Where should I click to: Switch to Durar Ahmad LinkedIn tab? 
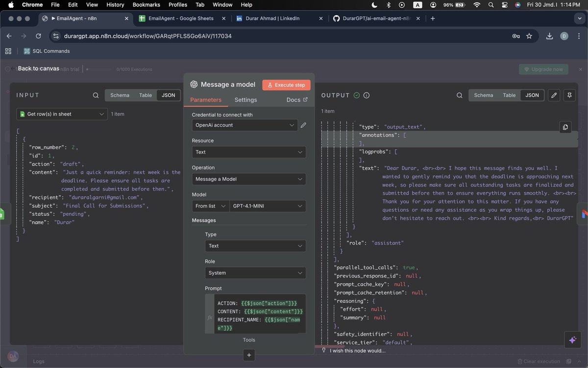pos(279,18)
